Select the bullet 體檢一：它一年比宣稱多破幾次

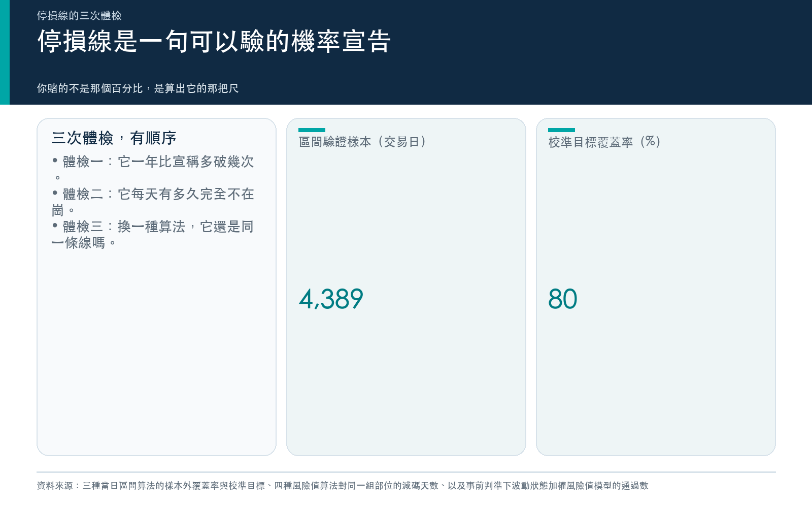(153, 169)
